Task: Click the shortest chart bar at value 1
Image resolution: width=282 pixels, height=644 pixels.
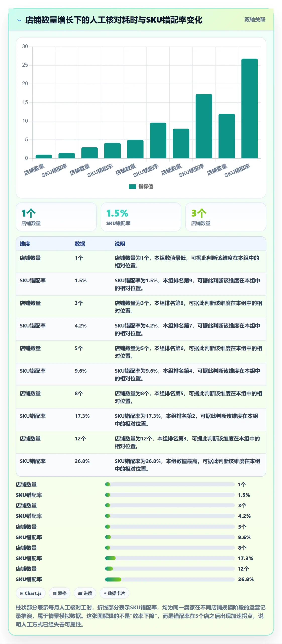Action: 44,156
